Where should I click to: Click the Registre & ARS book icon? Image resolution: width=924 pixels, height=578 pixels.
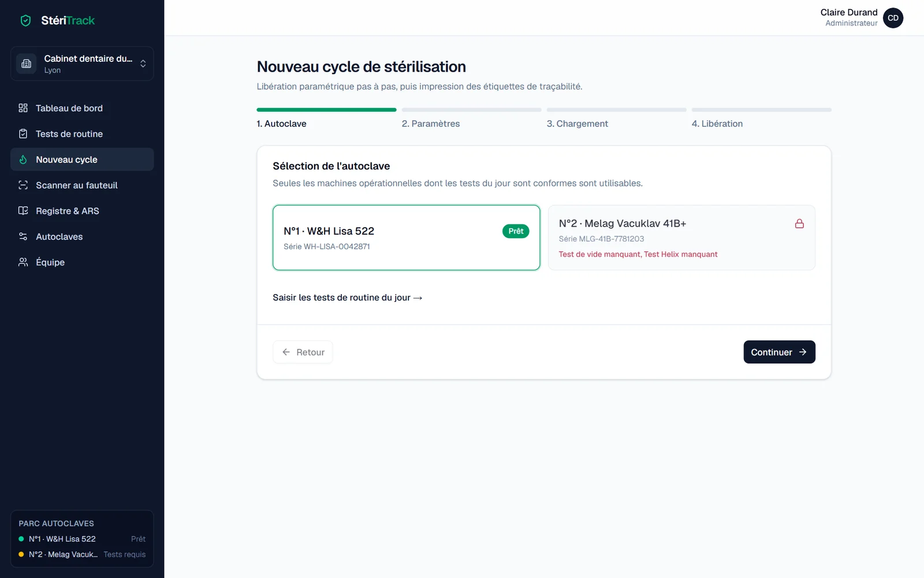point(23,211)
